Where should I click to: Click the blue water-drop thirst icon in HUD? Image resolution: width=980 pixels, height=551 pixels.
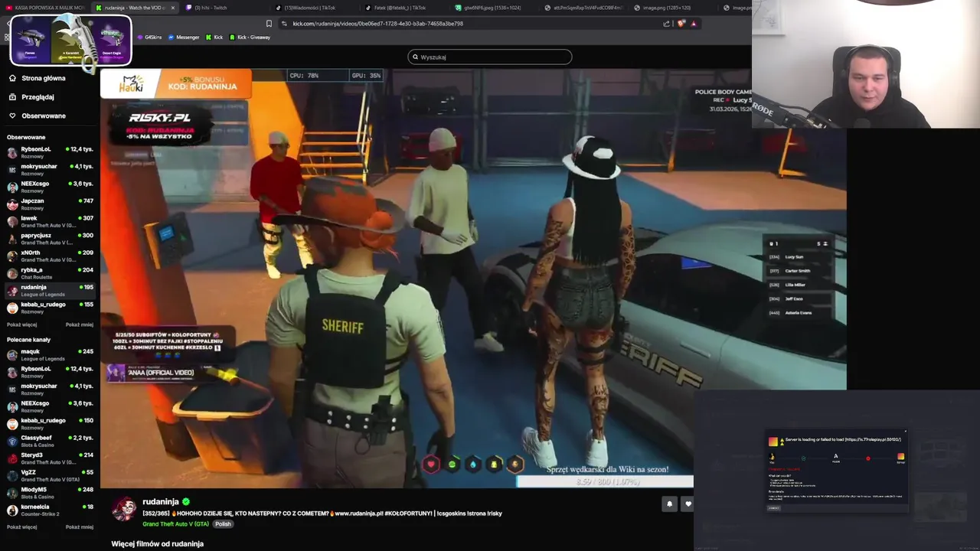click(473, 465)
